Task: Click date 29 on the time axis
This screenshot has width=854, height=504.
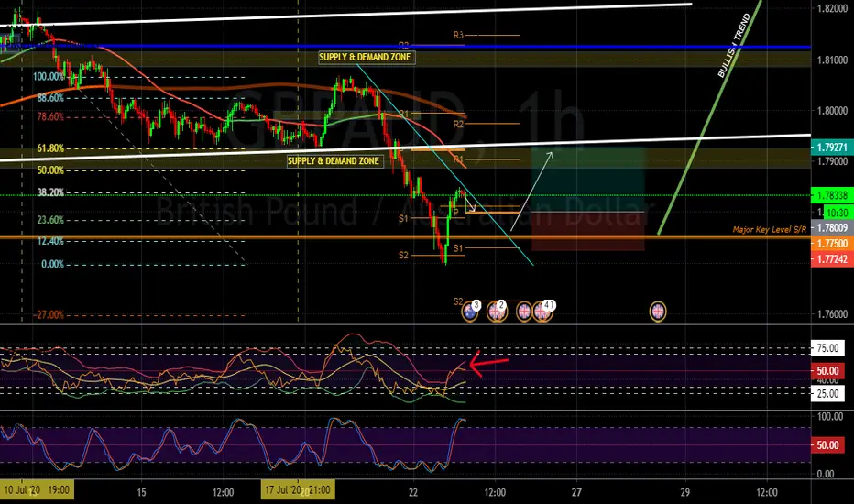Action: pyautogui.click(x=685, y=493)
